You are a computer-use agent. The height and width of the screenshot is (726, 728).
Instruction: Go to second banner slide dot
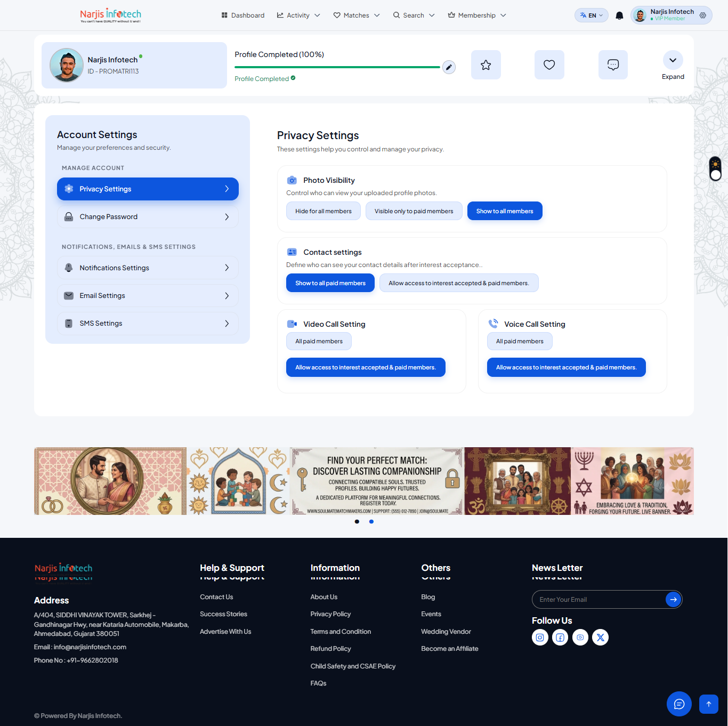371,521
